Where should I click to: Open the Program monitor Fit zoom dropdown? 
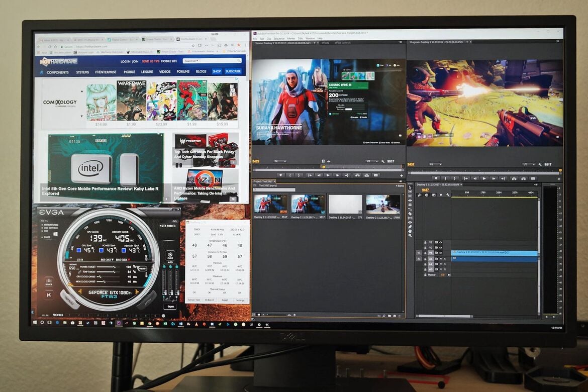coord(435,164)
